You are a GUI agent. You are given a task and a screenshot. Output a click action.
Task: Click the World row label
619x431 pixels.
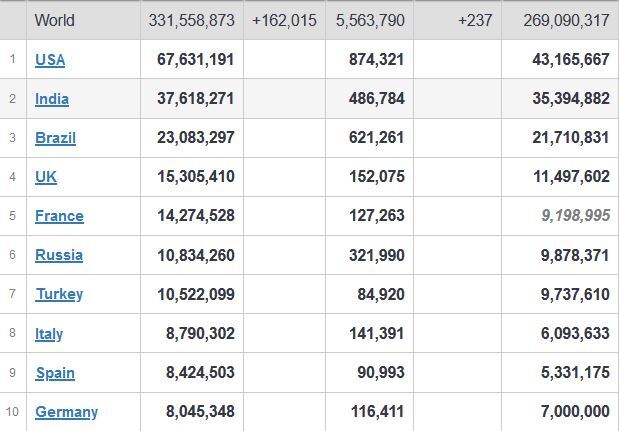(x=54, y=21)
